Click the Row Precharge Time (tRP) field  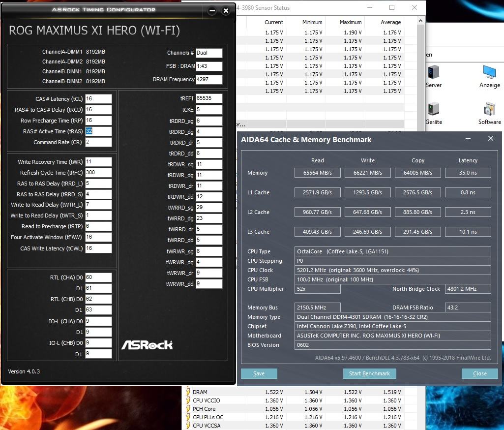click(x=98, y=120)
